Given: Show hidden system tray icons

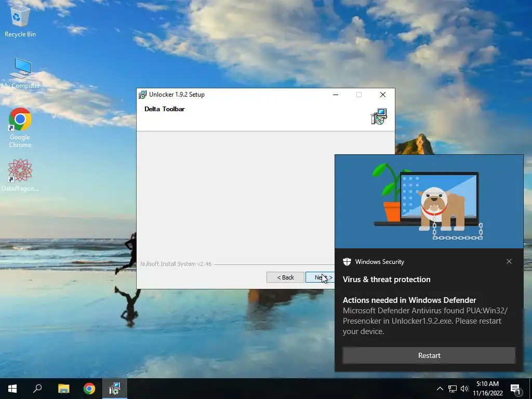Looking at the screenshot, I should (x=440, y=389).
